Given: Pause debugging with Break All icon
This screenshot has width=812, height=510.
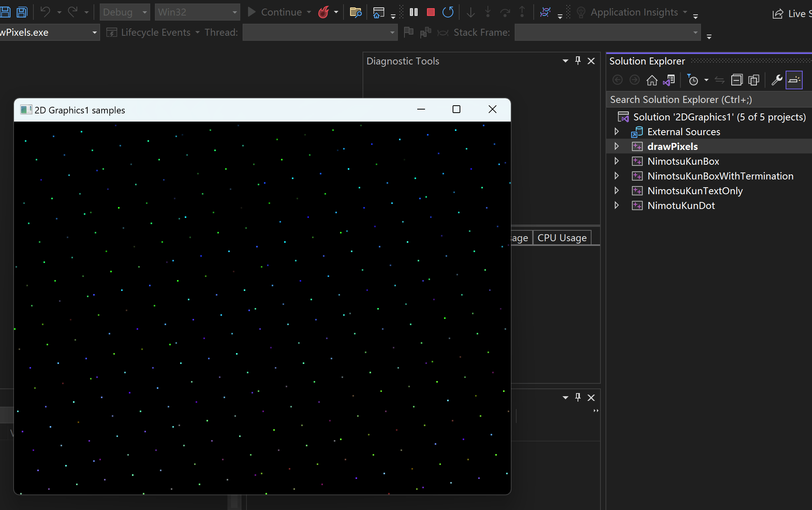Looking at the screenshot, I should pyautogui.click(x=414, y=12).
